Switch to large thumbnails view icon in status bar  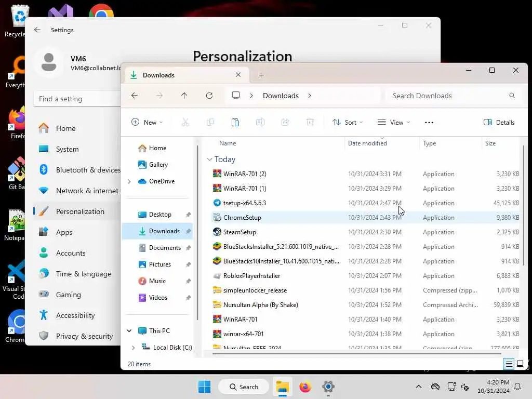click(520, 364)
